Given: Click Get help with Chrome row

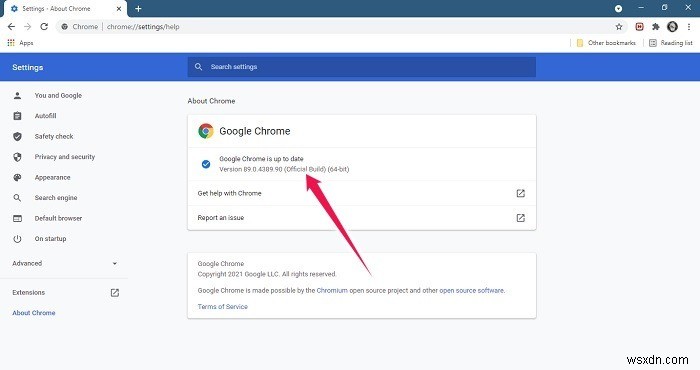Looking at the screenshot, I should click(362, 193).
